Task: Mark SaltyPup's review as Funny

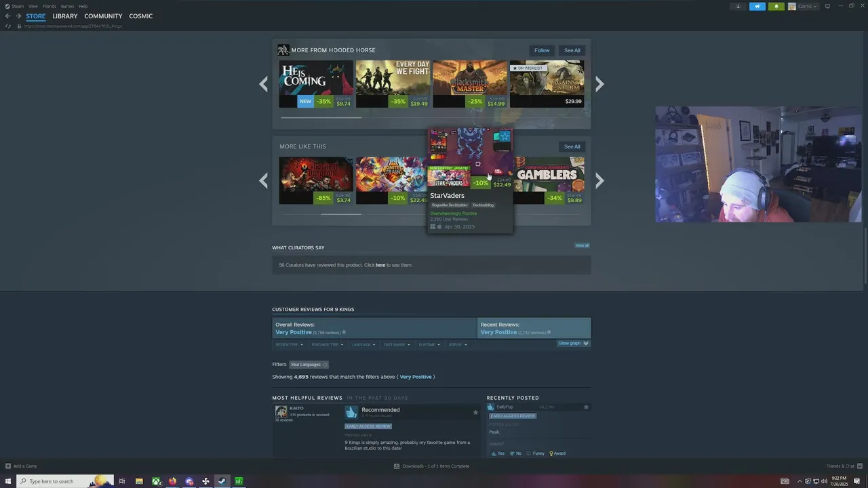Action: [536, 453]
